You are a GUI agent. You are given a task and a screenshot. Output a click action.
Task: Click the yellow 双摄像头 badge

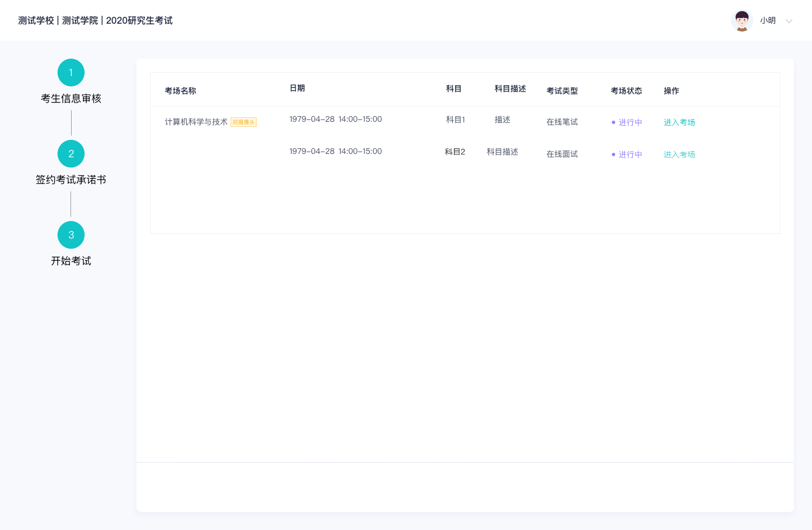244,122
